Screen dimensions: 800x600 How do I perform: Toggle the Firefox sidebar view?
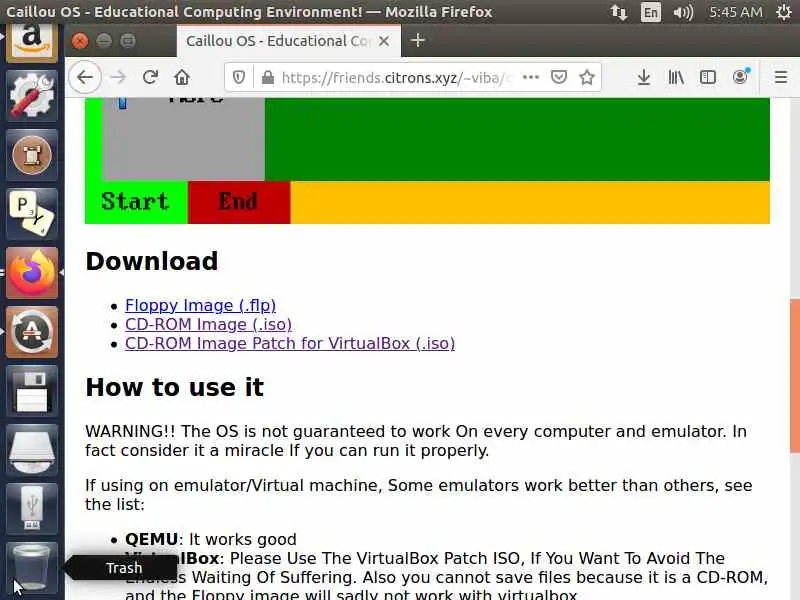point(708,78)
